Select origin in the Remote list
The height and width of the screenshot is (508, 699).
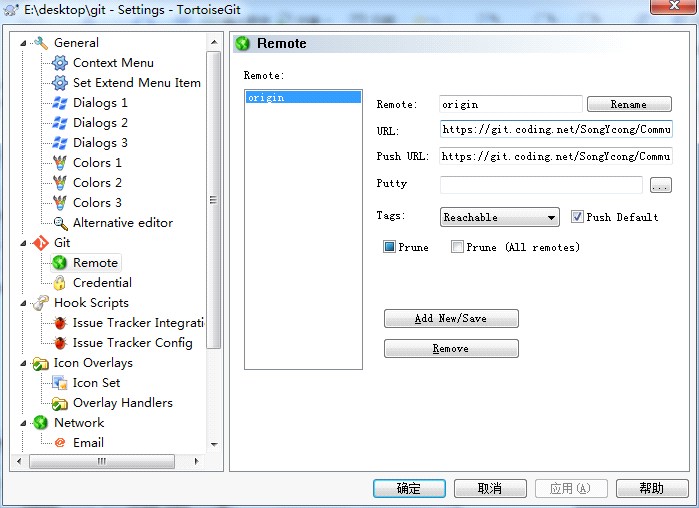pos(303,98)
